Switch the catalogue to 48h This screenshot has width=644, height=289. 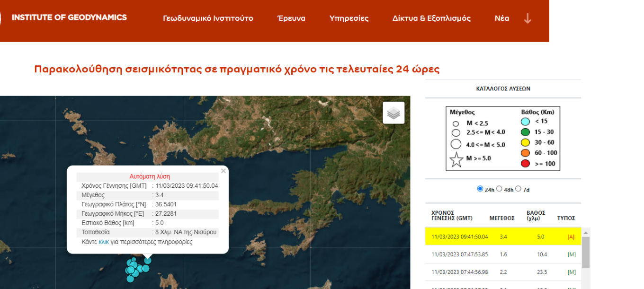click(x=500, y=189)
